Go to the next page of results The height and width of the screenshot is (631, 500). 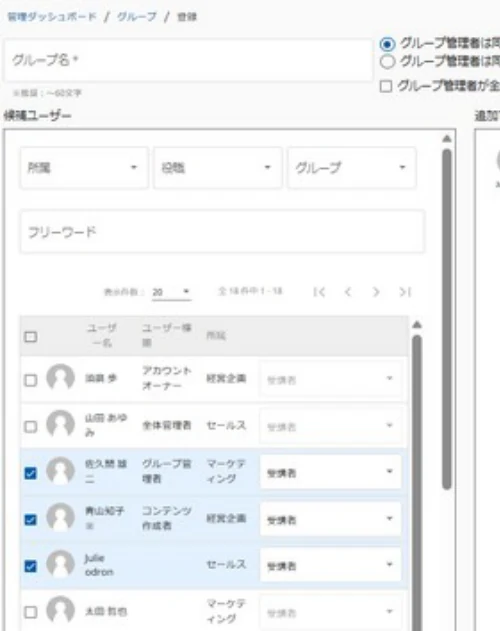(376, 292)
